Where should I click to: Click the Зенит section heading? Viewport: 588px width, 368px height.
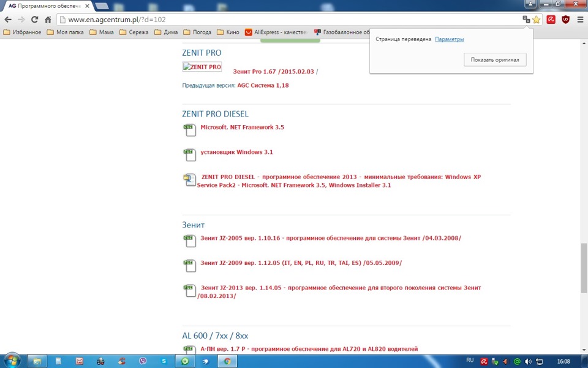pyautogui.click(x=194, y=225)
